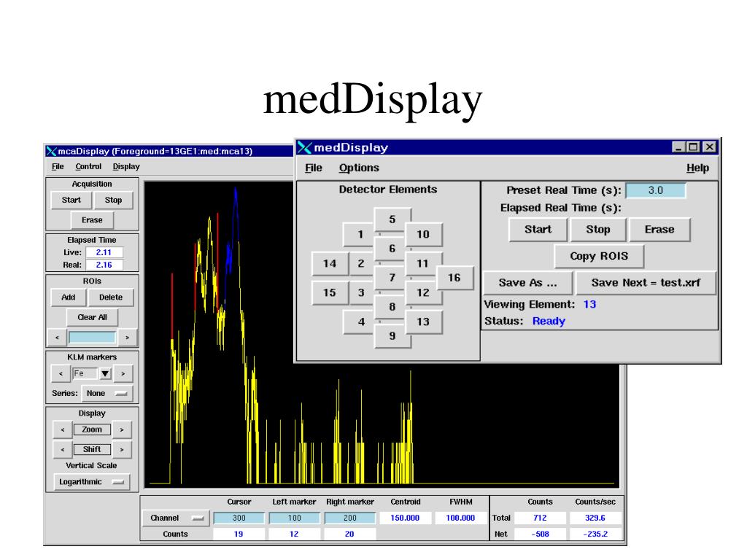Screen dimensions: 747x560
Task: Click the ROI label entry field
Action: [92, 338]
